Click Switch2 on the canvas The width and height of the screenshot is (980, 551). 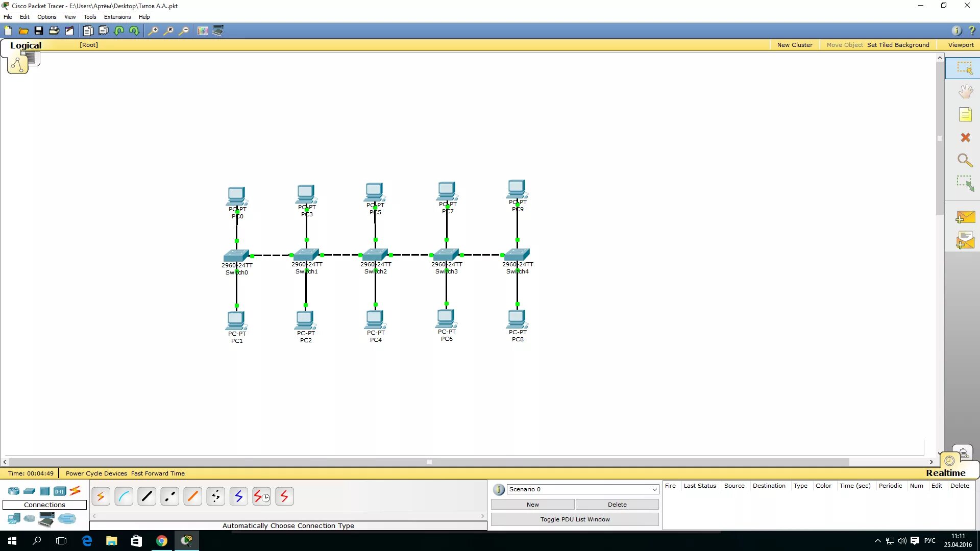click(x=375, y=254)
